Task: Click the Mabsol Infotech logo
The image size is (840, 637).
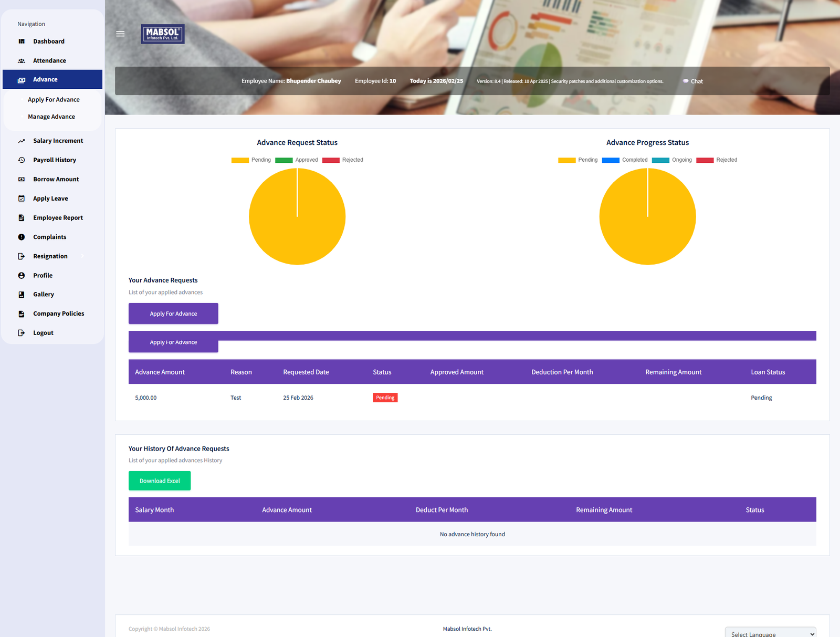Action: (163, 34)
